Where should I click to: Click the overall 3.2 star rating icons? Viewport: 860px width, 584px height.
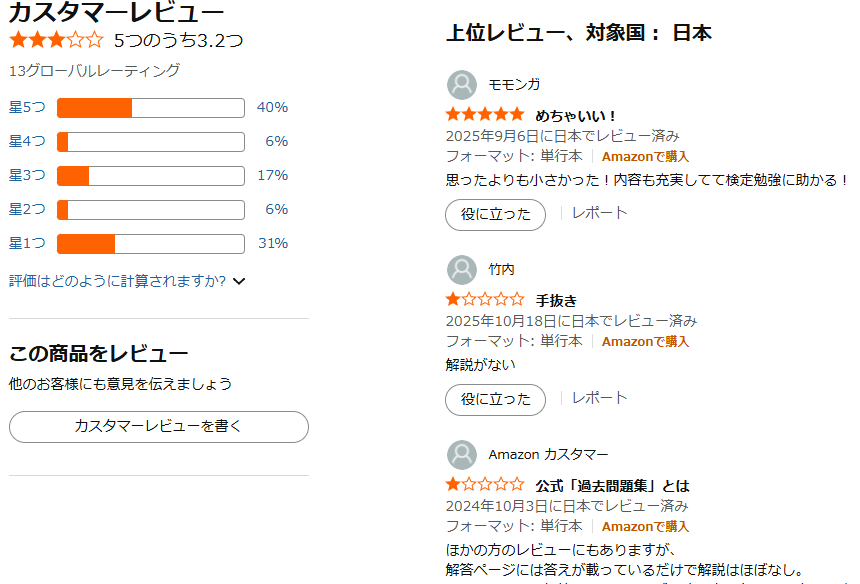click(56, 41)
